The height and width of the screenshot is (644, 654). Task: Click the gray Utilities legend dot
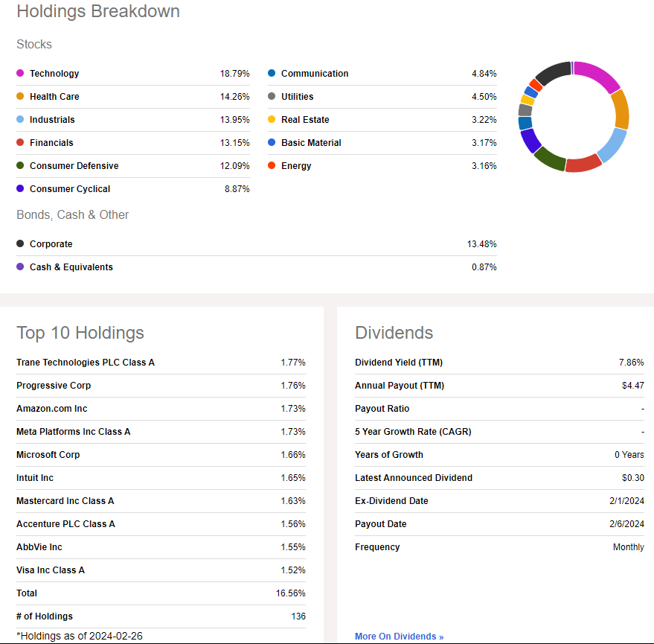point(272,97)
